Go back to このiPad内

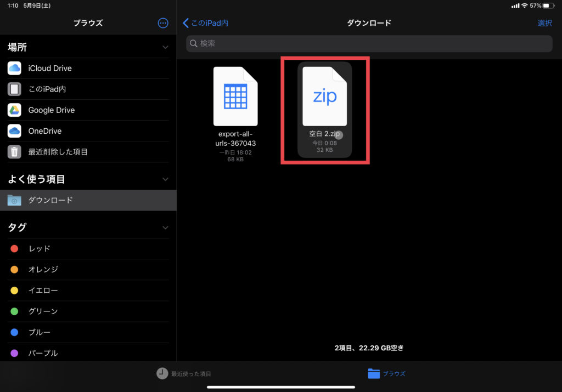click(x=205, y=23)
